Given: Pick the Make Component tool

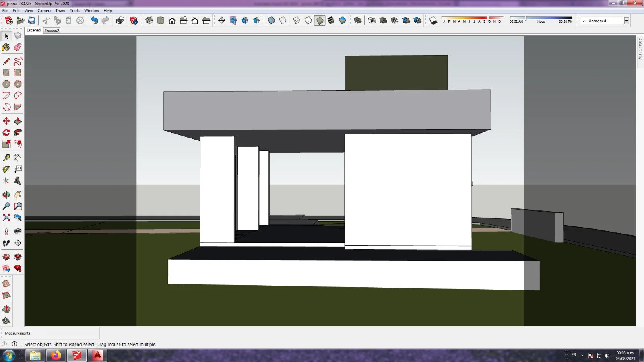Looking at the screenshot, I should (x=18, y=36).
